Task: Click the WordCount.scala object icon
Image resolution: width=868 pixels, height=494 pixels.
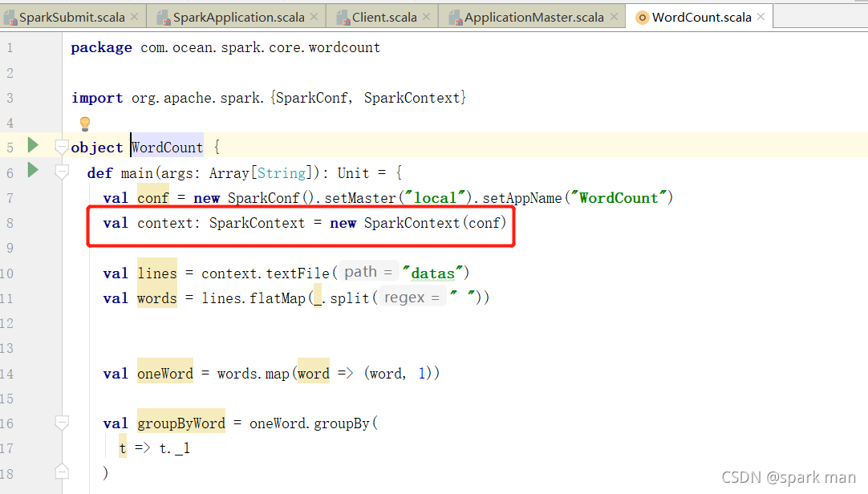Action: click(x=642, y=18)
